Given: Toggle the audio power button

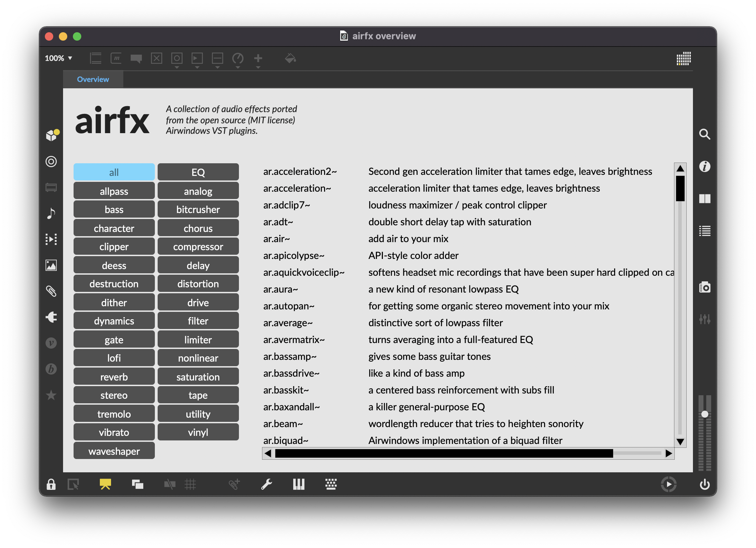Looking at the screenshot, I should pyautogui.click(x=705, y=484).
